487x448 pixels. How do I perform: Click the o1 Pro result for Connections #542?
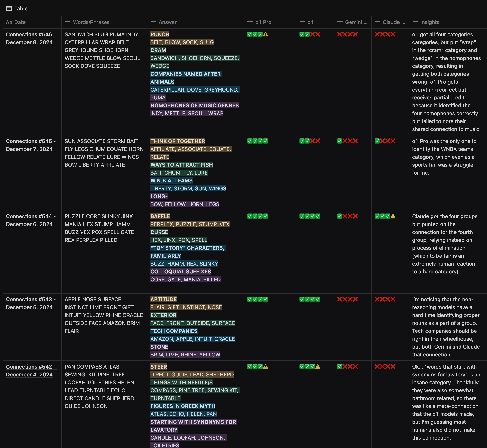coord(258,367)
